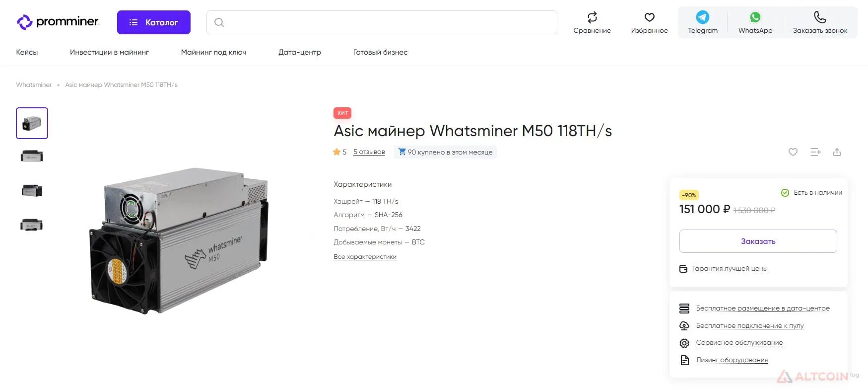Go to promminer logo homepage
Viewport: 868px width, 390px height.
pyautogui.click(x=58, y=22)
